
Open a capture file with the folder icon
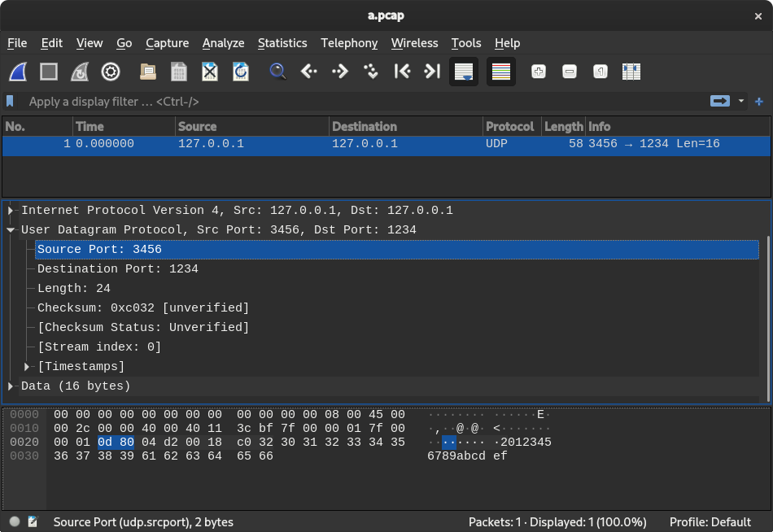click(148, 72)
